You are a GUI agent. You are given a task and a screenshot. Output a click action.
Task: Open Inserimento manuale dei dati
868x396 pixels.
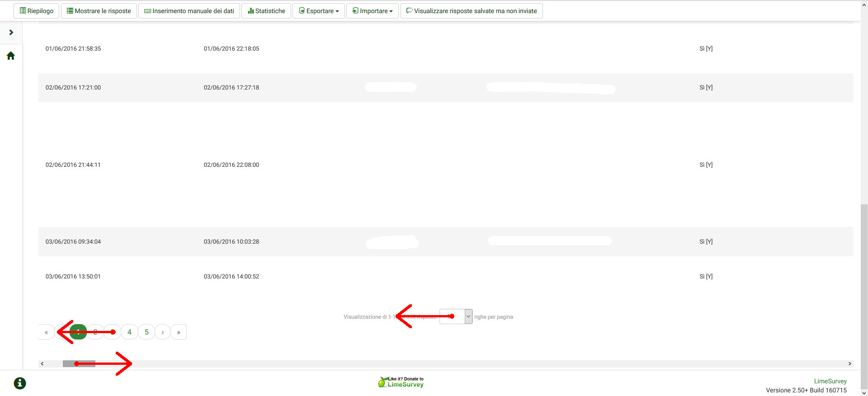[189, 11]
